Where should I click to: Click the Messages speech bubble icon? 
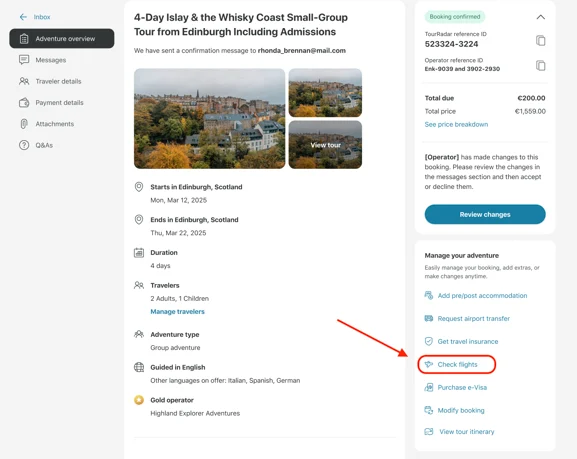pyautogui.click(x=24, y=60)
